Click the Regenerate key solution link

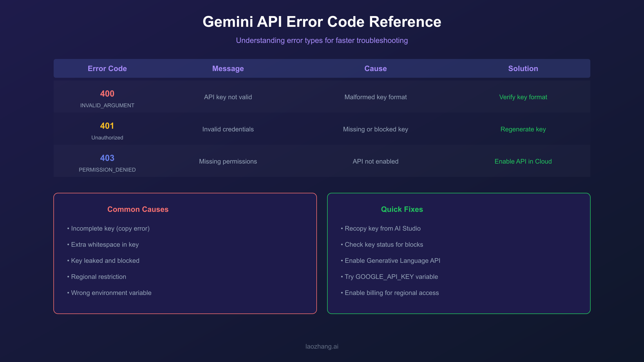[x=523, y=129]
